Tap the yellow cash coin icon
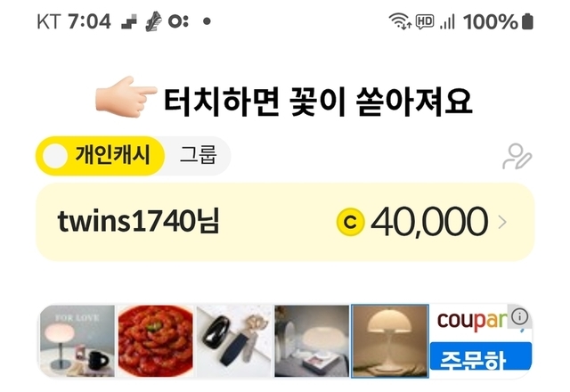Image resolution: width=570 pixels, height=392 pixels. click(x=350, y=222)
